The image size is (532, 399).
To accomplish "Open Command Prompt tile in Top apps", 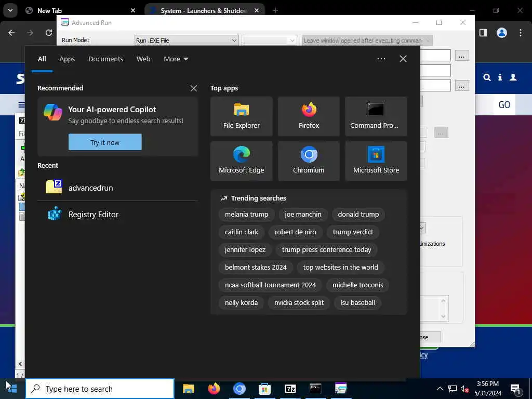I will [x=376, y=116].
